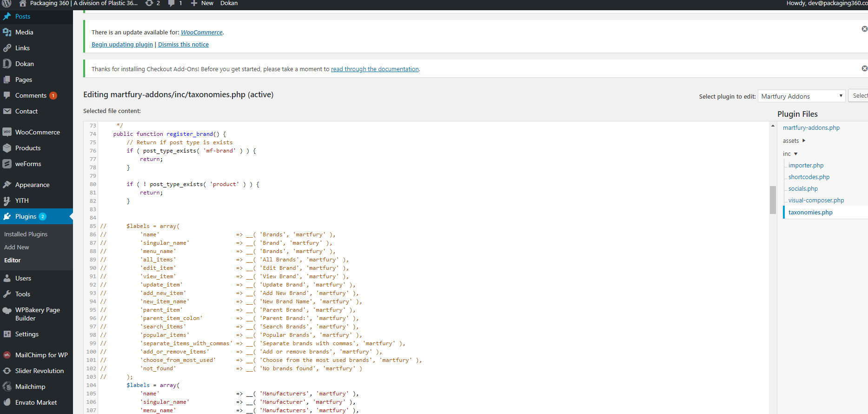Click the Tools wrench icon
The height and width of the screenshot is (414, 868).
click(x=7, y=294)
